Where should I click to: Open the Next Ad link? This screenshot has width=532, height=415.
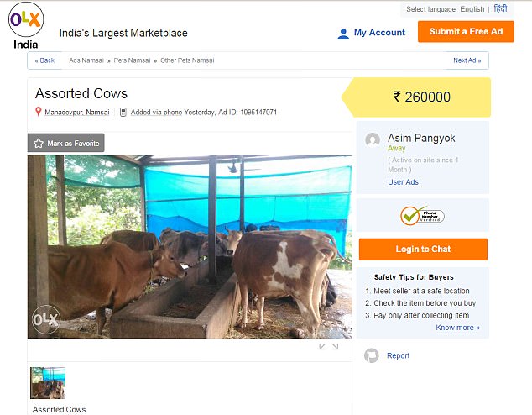467,60
